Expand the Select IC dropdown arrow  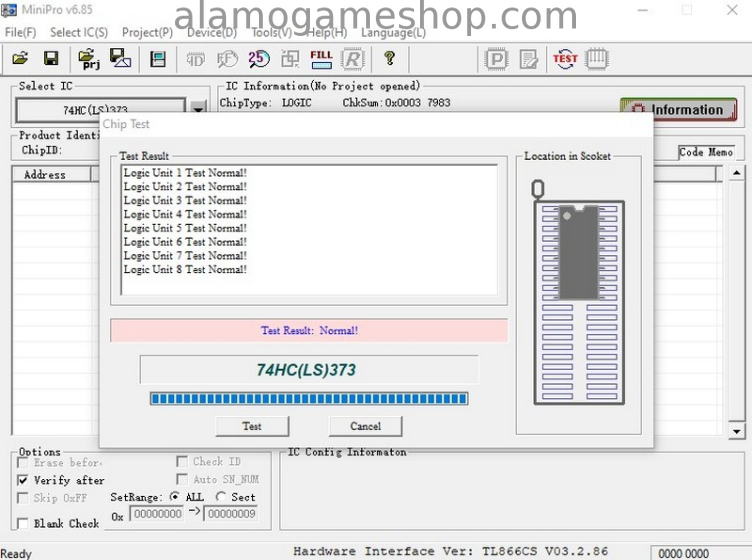click(x=198, y=109)
